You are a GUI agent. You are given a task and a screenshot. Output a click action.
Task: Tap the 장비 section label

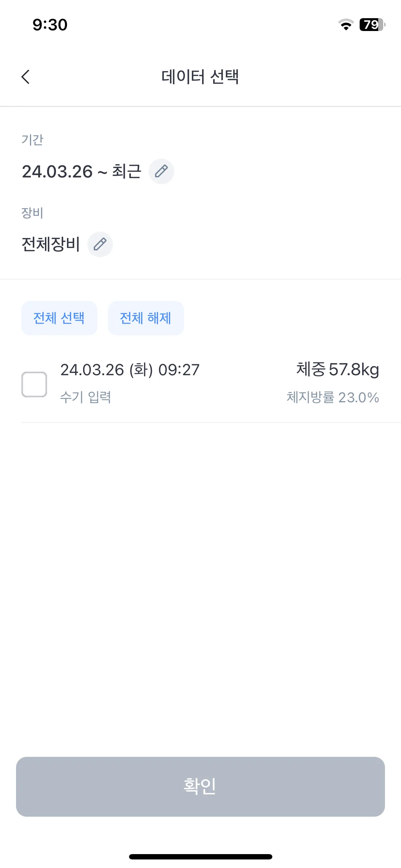[x=32, y=213]
